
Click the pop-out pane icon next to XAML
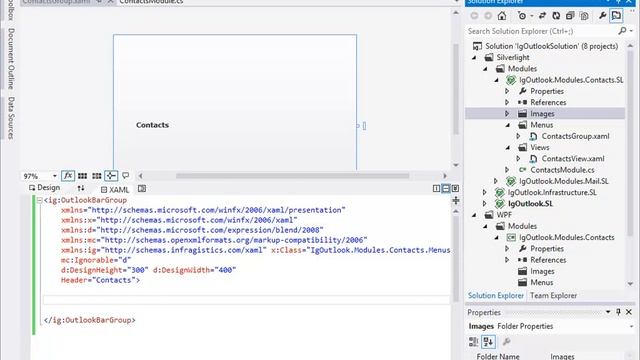(142, 189)
